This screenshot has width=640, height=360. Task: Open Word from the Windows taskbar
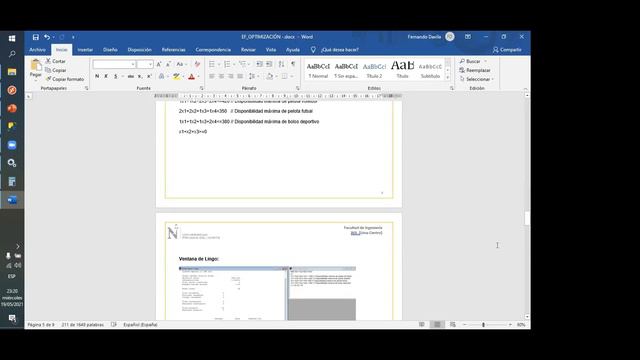click(x=12, y=200)
